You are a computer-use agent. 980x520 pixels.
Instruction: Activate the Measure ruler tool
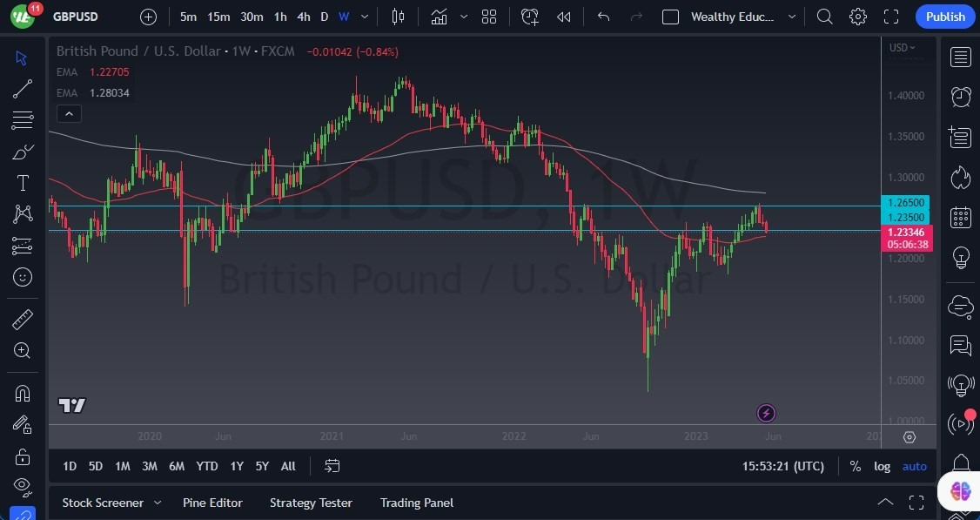pos(22,319)
